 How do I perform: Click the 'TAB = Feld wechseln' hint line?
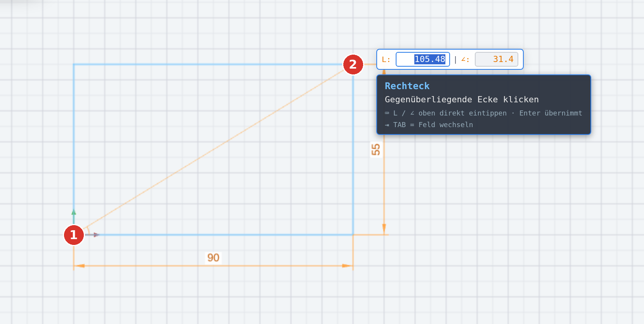pyautogui.click(x=429, y=125)
